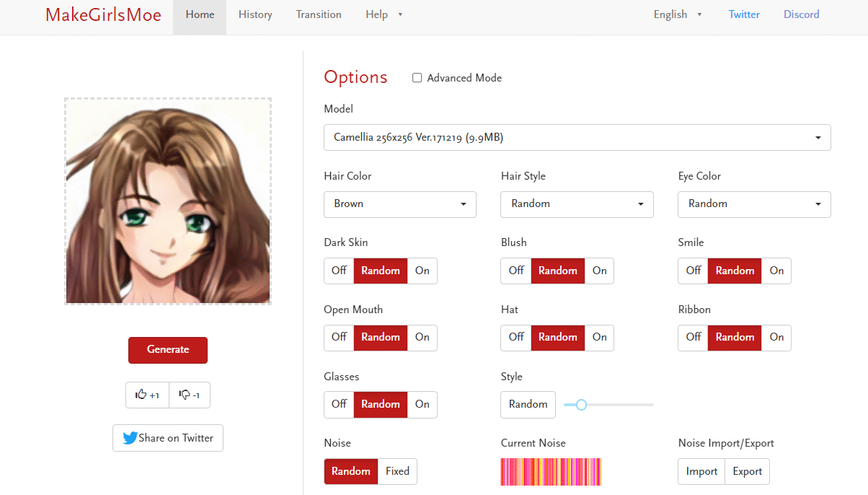Open the Model selection dropdown
Viewport: 868px width, 495px height.
pyautogui.click(x=577, y=137)
